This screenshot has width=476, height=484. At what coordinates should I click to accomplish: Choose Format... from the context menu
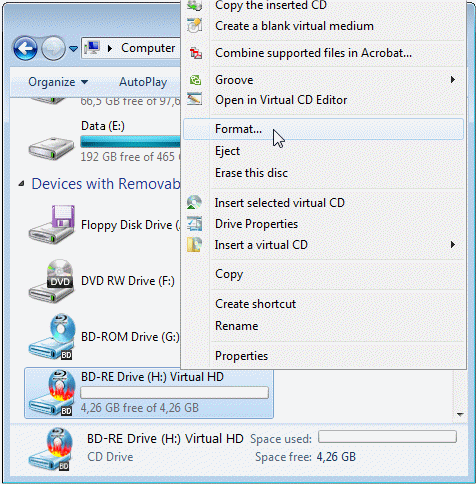(323, 129)
